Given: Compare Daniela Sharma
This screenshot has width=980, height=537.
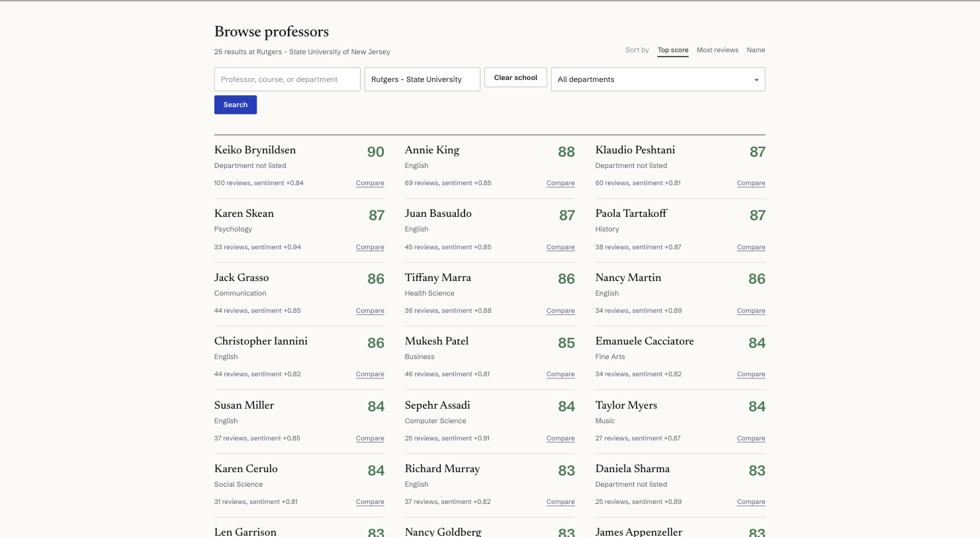Looking at the screenshot, I should (751, 502).
